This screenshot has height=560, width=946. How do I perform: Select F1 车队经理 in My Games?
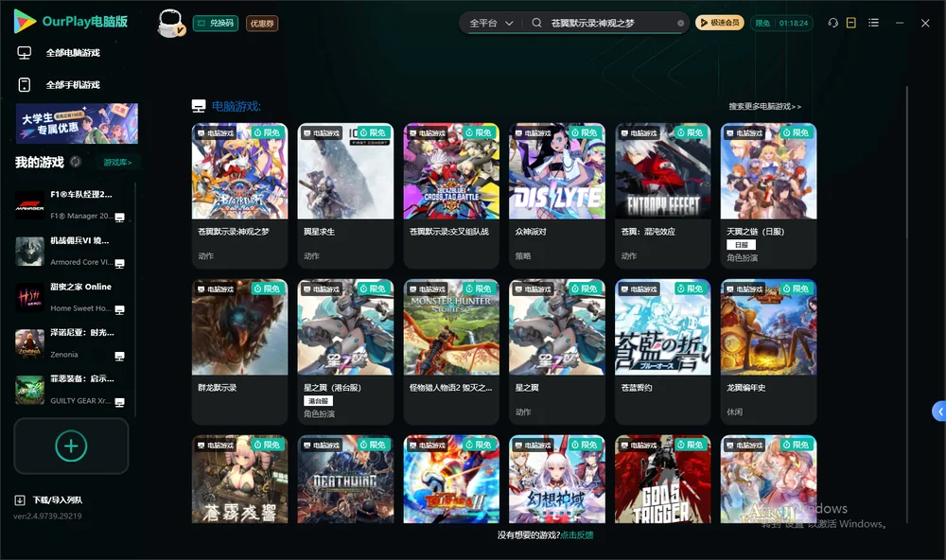(70, 205)
